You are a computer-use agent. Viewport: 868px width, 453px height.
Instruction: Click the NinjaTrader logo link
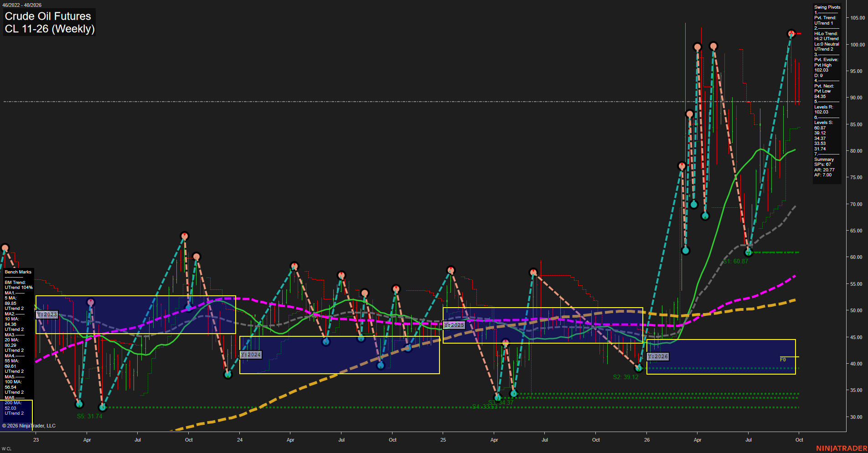[841, 448]
